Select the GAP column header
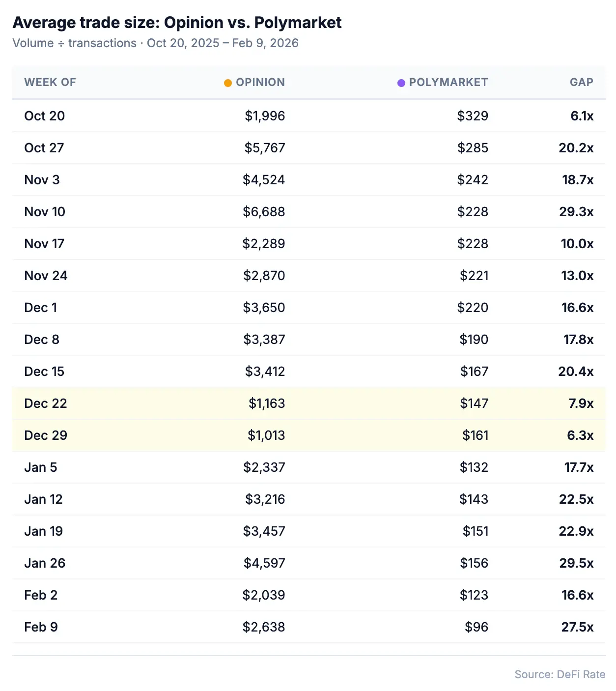Image resolution: width=616 pixels, height=691 pixels. pyautogui.click(x=582, y=83)
